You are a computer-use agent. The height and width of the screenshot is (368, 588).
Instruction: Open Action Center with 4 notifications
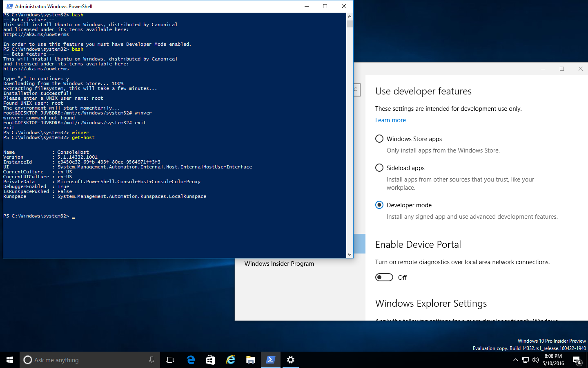tap(578, 360)
